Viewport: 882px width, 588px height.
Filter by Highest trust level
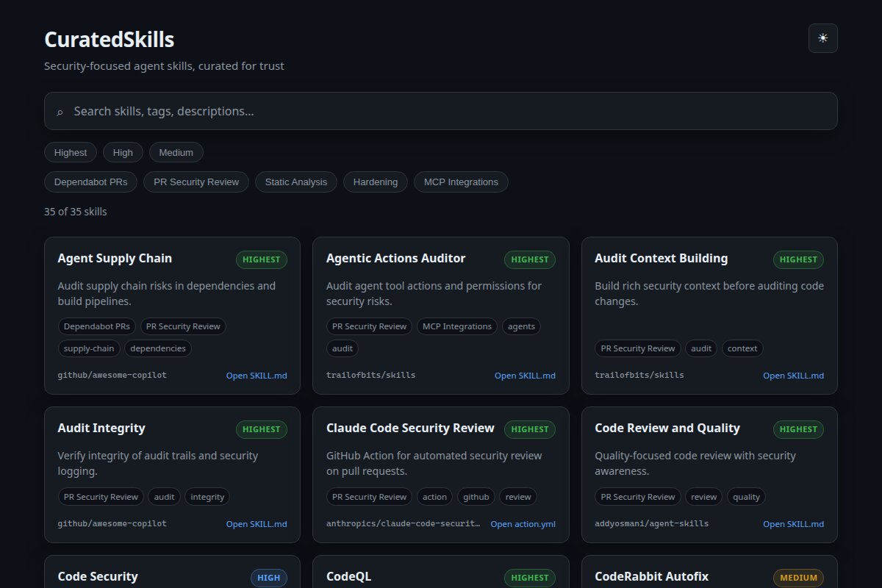(x=71, y=153)
